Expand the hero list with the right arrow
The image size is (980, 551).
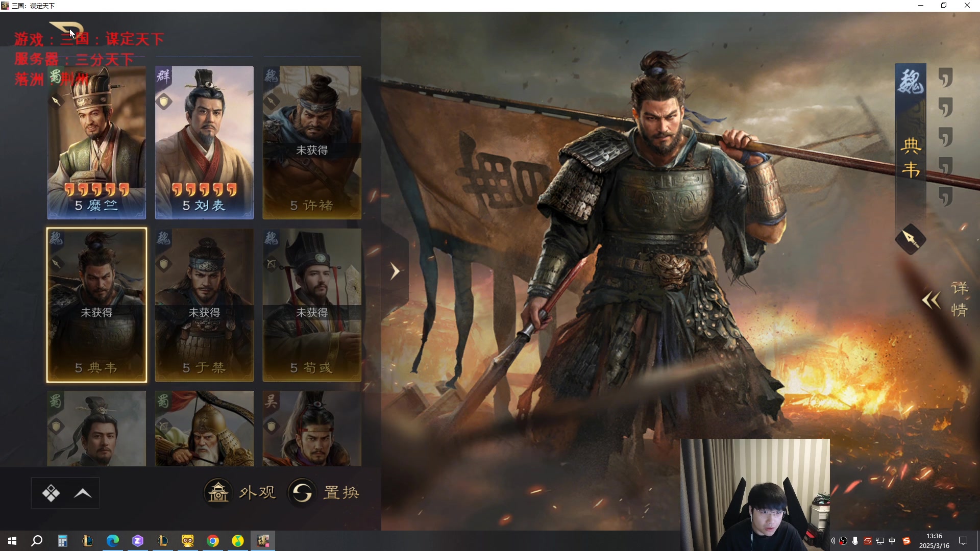pos(395,271)
